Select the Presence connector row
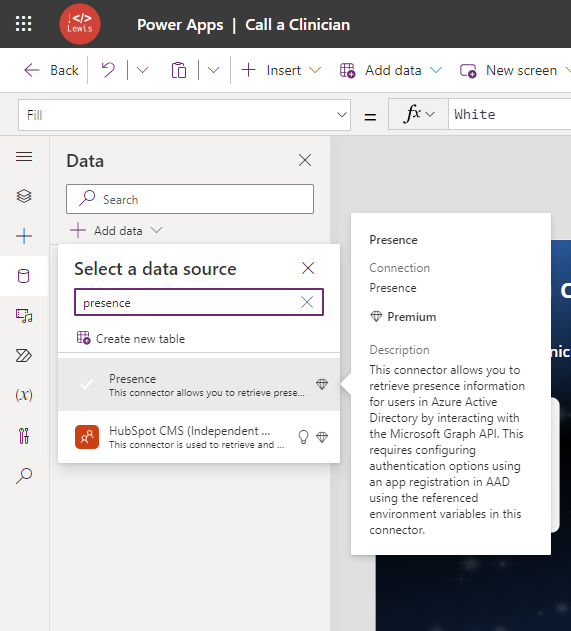The width and height of the screenshot is (571, 631). 199,385
